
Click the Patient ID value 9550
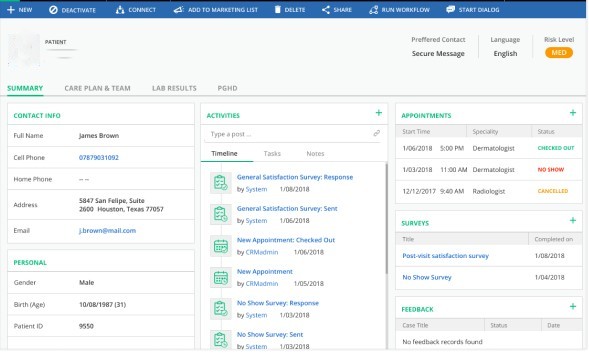pos(86,326)
